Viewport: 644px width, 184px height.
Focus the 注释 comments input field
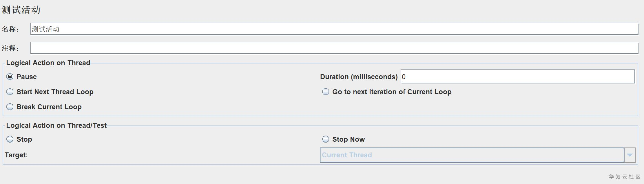(333, 48)
